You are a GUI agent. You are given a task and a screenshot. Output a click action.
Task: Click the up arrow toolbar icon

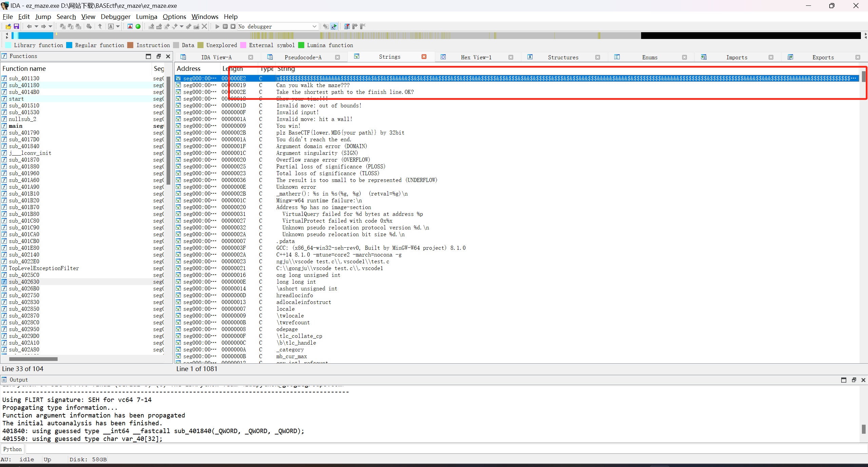tap(100, 26)
